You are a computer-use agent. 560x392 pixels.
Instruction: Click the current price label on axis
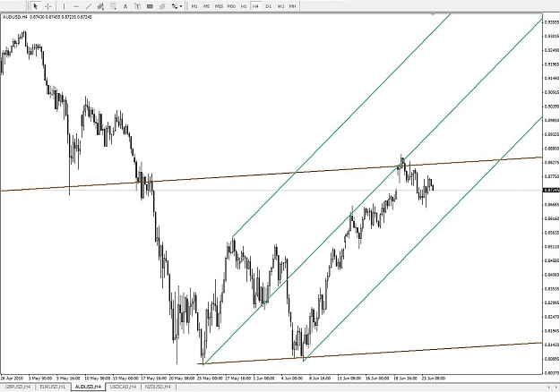pyautogui.click(x=551, y=190)
